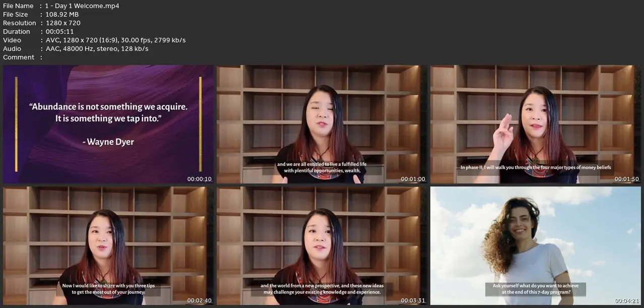Click the 'Duration' label
The image size is (644, 308).
(x=17, y=32)
